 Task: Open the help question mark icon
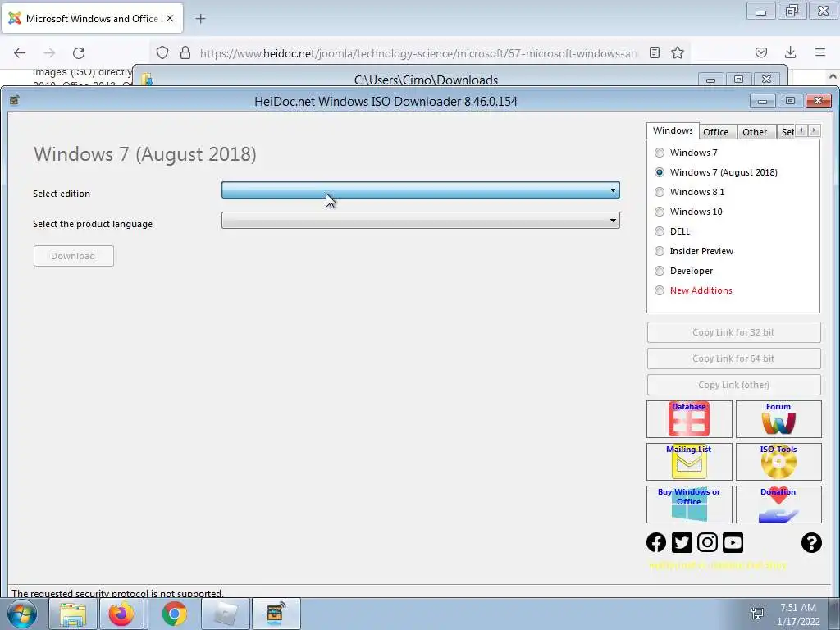[811, 542]
